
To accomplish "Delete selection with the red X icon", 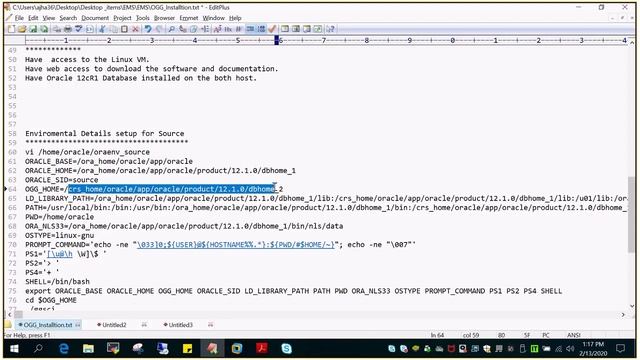I will (135, 29).
